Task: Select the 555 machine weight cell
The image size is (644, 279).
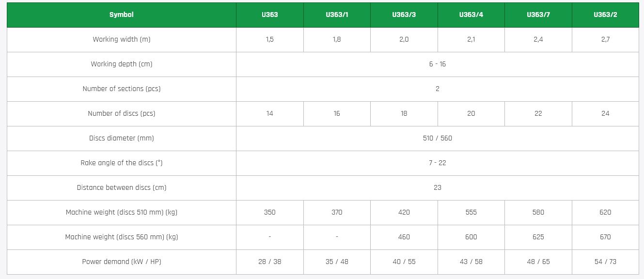Action: click(x=471, y=212)
